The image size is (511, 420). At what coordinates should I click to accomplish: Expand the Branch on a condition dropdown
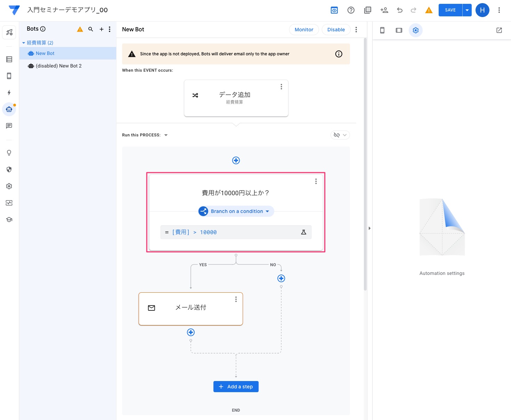click(268, 211)
